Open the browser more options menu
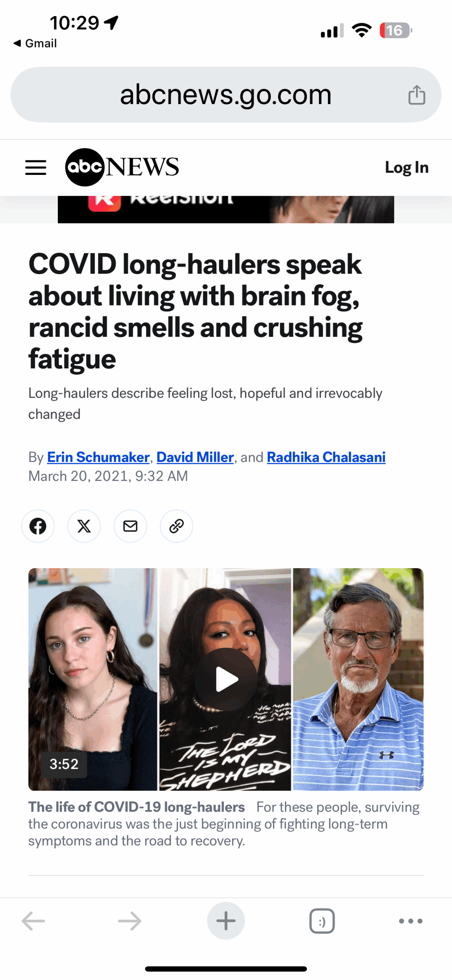452x980 pixels. pyautogui.click(x=410, y=921)
